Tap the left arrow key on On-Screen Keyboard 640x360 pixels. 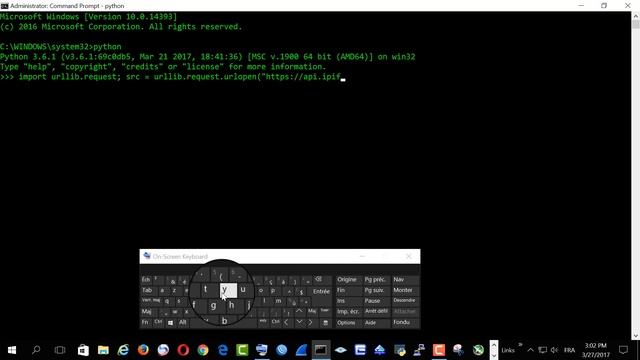point(287,322)
